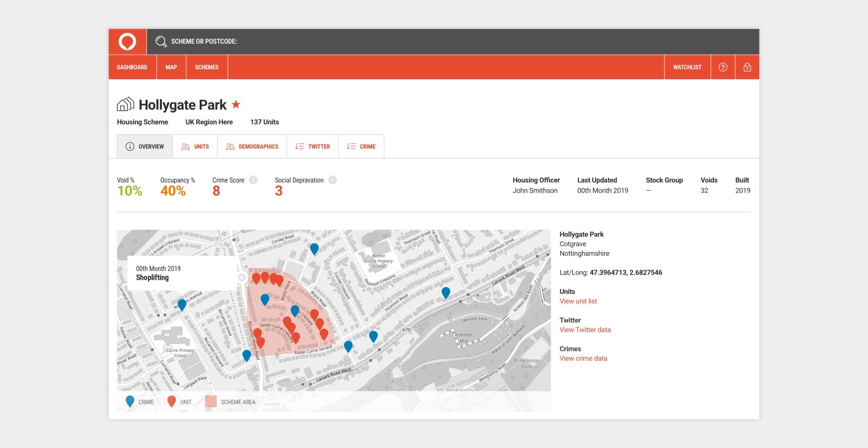
Task: Switch to the Demographics tab
Action: 252,147
